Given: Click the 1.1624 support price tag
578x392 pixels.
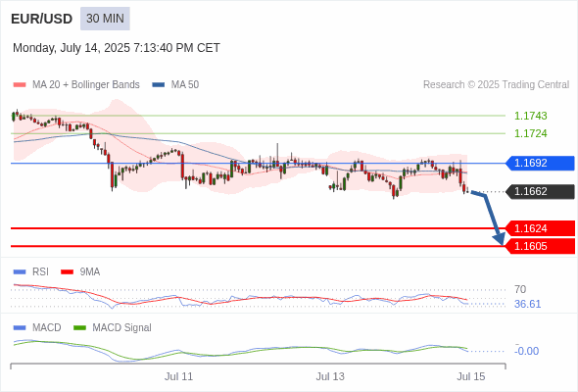Looking at the screenshot, I should [540, 228].
